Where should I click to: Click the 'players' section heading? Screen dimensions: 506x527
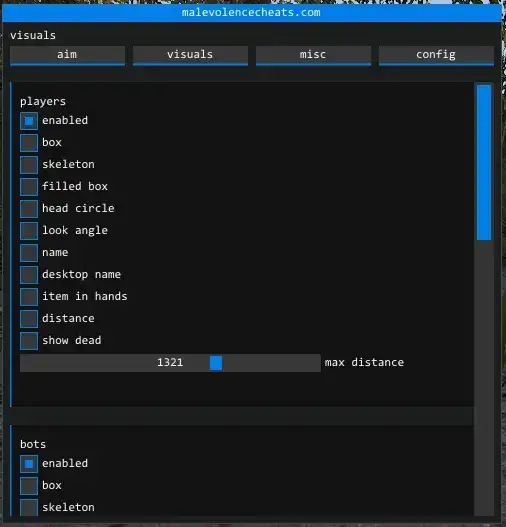[43, 102]
